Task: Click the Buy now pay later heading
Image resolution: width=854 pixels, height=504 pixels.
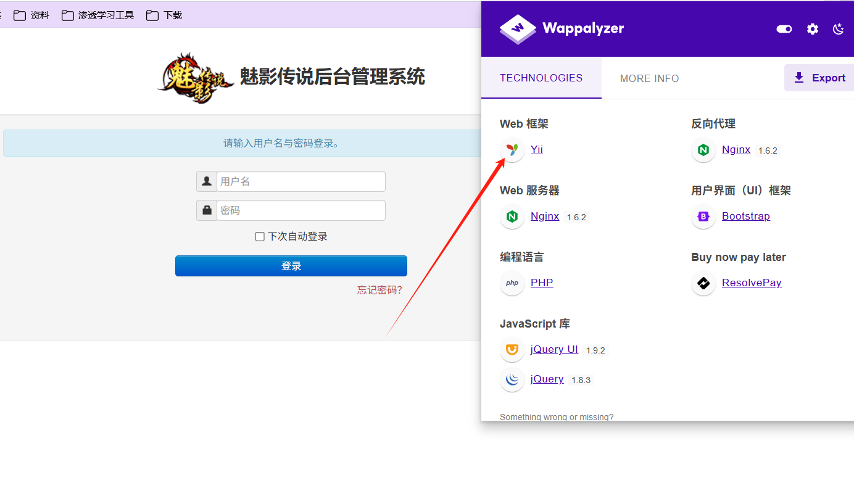Action: pos(739,257)
